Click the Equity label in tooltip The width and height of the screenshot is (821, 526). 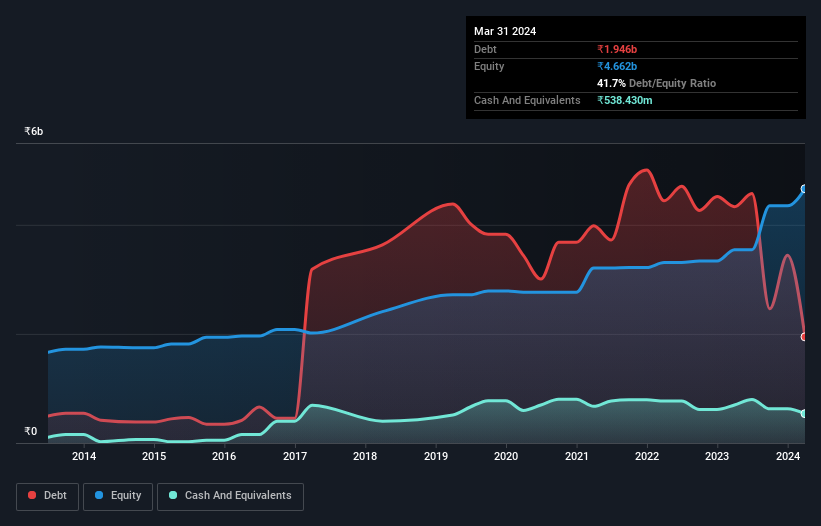pos(489,66)
